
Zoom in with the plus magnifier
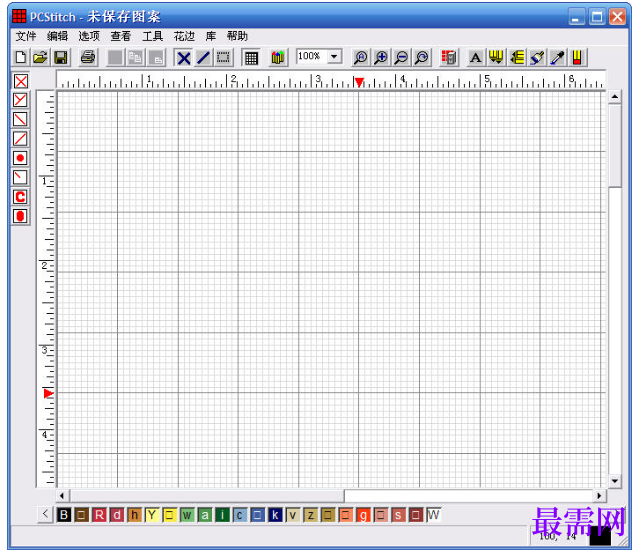(x=381, y=58)
